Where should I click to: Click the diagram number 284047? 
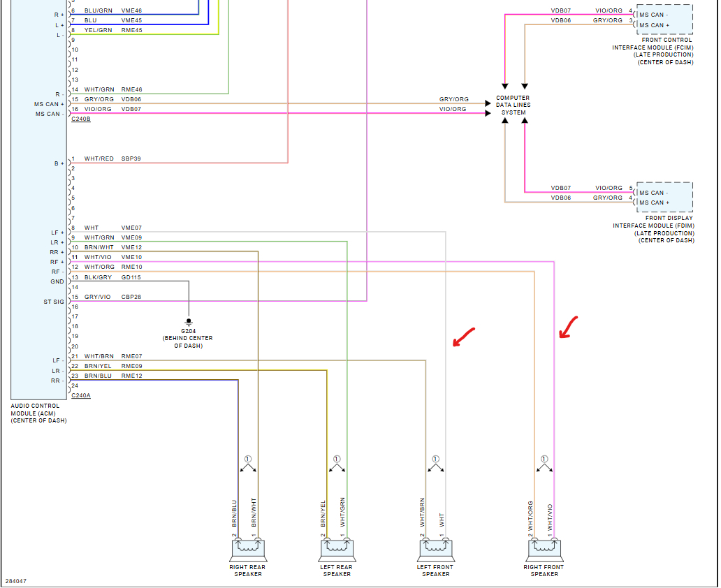(16, 581)
